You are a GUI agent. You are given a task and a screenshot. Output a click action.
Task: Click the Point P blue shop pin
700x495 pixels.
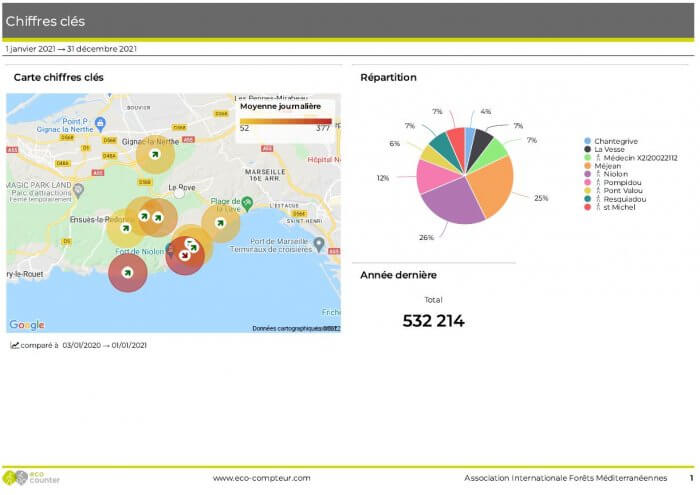tap(100, 124)
